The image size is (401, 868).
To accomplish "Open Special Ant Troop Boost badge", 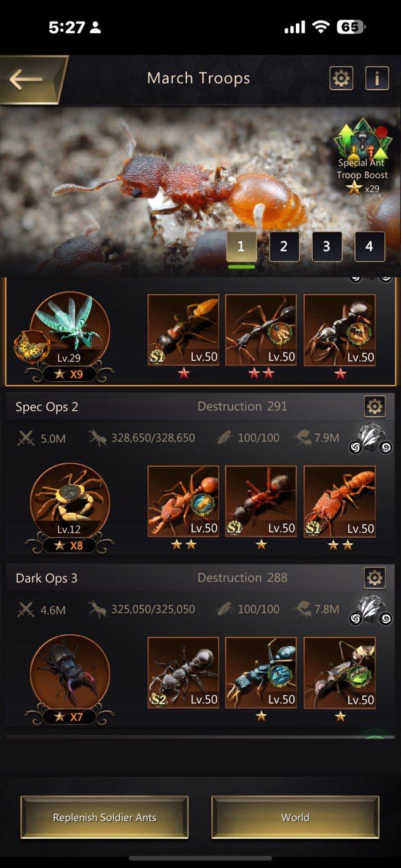I will 363,157.
